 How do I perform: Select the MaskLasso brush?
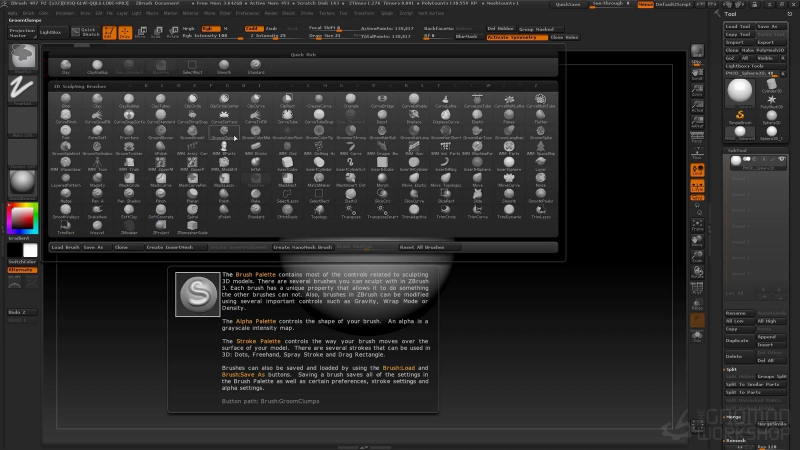pos(224,180)
